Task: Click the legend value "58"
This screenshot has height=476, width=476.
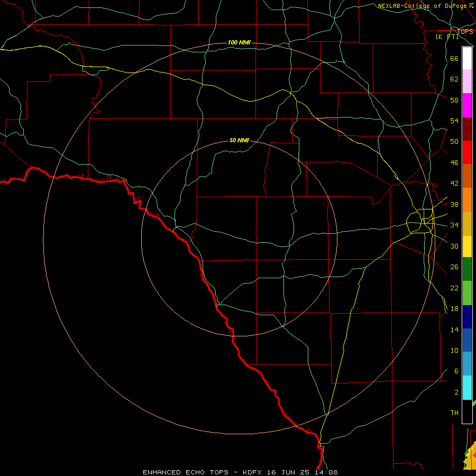Action: [454, 100]
